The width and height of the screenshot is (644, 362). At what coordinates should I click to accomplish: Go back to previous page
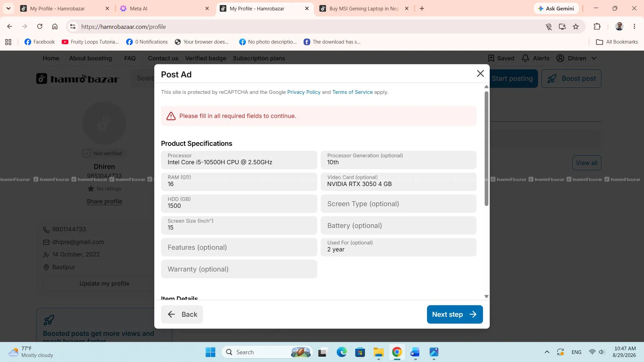click(10, 26)
